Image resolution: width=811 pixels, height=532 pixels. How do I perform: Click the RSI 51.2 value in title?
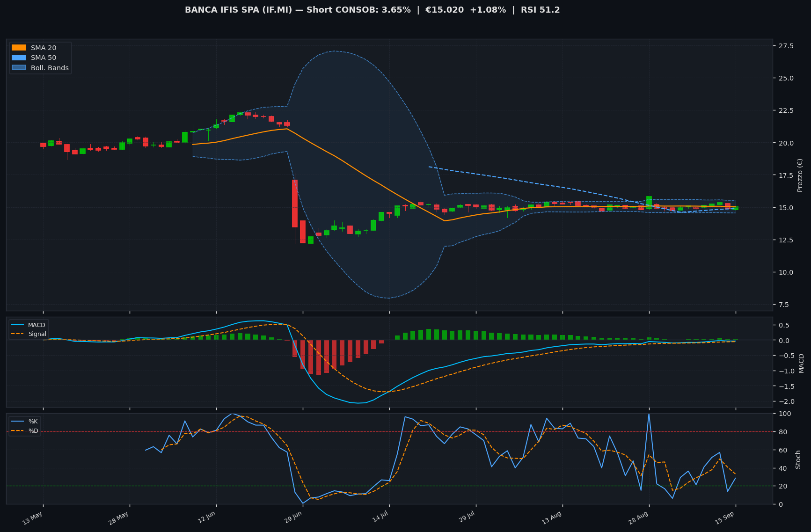point(540,10)
